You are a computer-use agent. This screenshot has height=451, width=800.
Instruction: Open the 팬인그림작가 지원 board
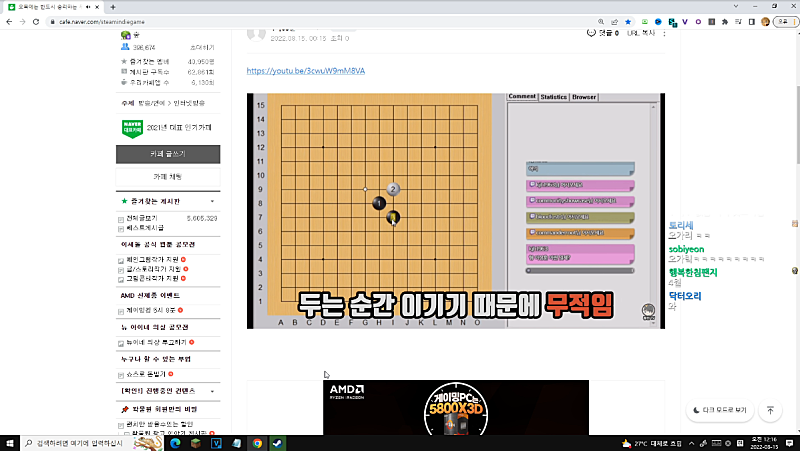pyautogui.click(x=153, y=260)
